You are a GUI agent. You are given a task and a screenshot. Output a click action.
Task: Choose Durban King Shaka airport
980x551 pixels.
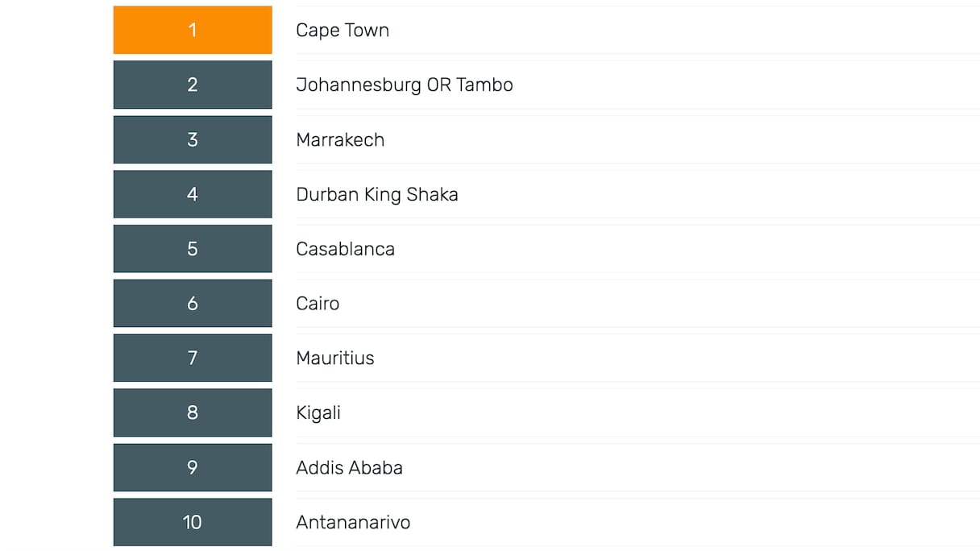(x=377, y=194)
